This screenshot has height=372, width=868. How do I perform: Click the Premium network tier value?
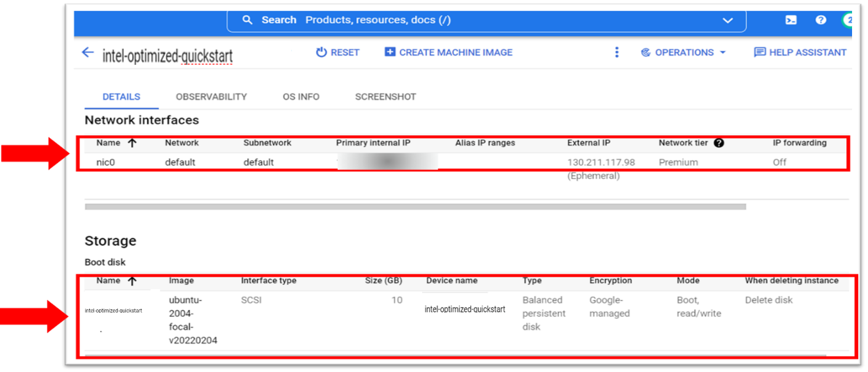click(x=679, y=162)
